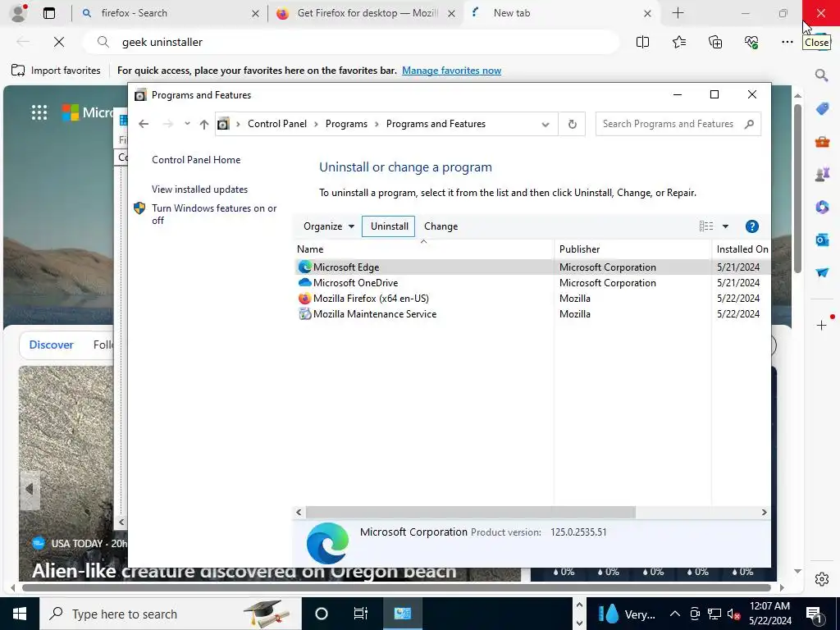Image resolution: width=840 pixels, height=630 pixels.
Task: Open Manage favorites now link
Action: 452,71
